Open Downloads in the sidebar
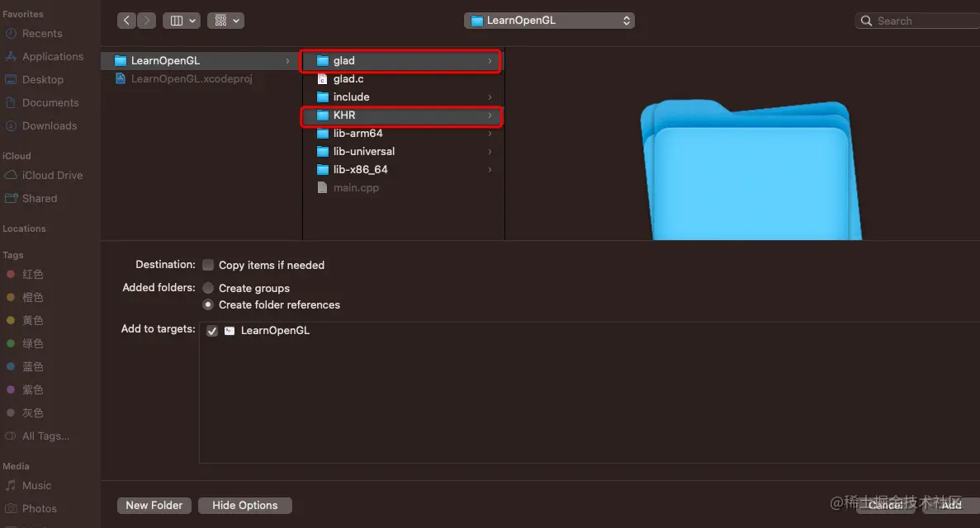980x528 pixels. 49,125
